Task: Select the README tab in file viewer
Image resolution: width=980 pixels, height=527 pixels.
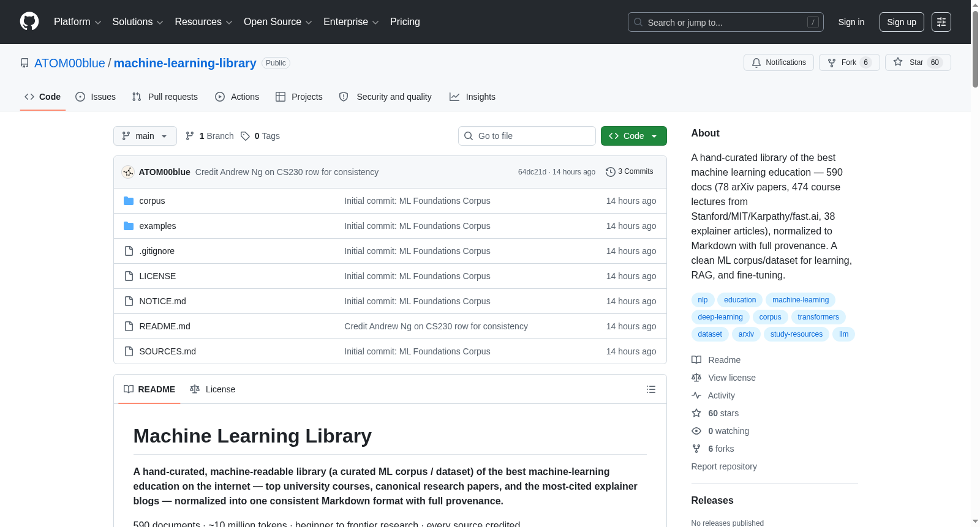Action: coord(149,389)
